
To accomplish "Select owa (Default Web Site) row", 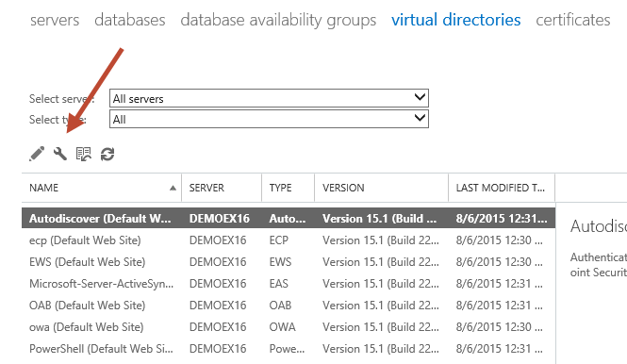I will click(x=289, y=327).
